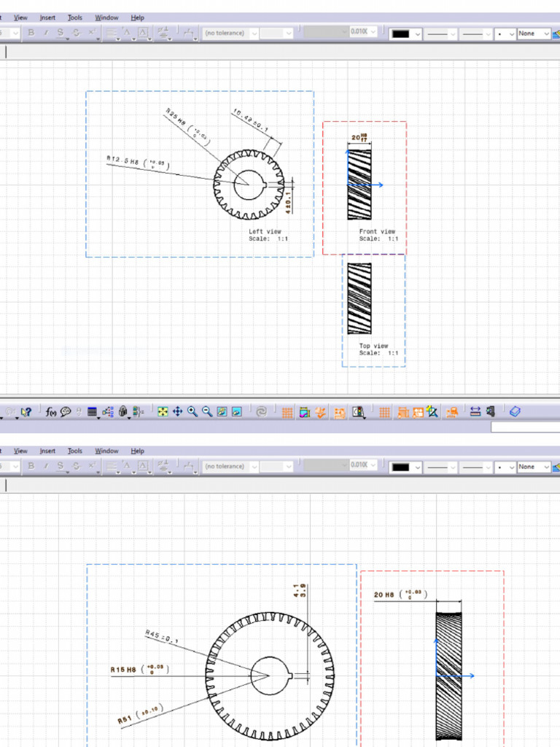Toggle Strikethrough in upper window toolbar
The image size is (560, 747).
76,33
